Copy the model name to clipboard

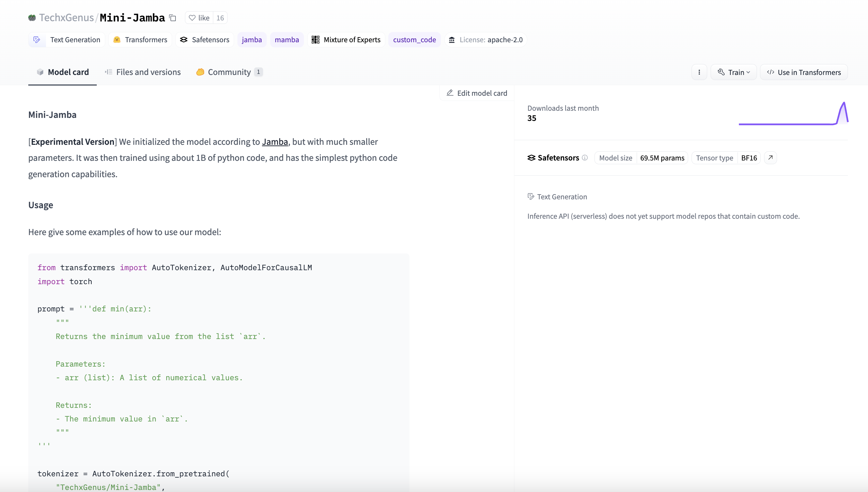[173, 17]
